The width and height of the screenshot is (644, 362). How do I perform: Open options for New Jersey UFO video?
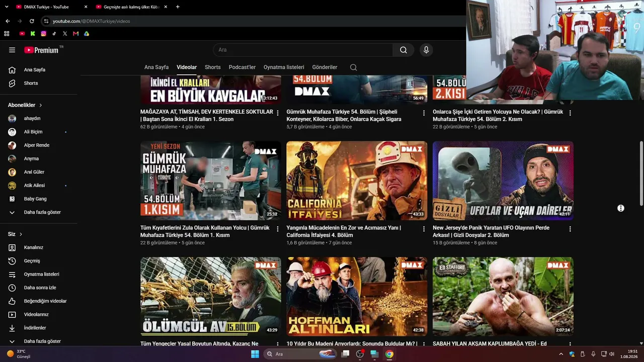570,229
